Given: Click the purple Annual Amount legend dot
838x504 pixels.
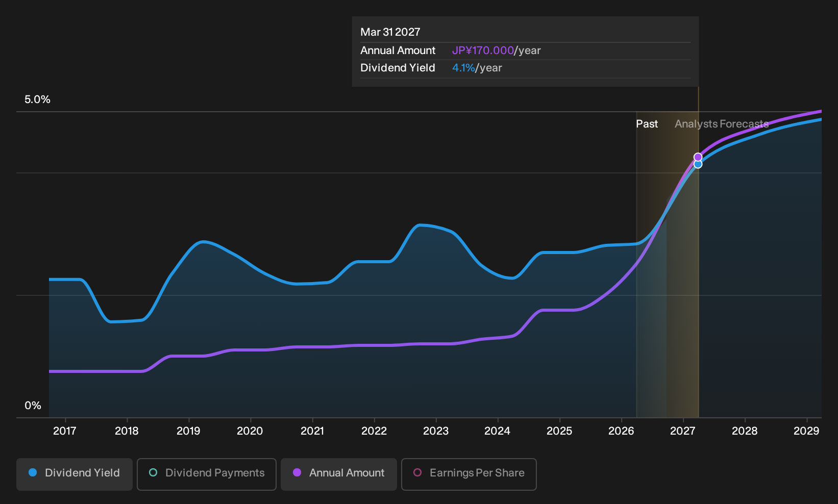Looking at the screenshot, I should [297, 473].
